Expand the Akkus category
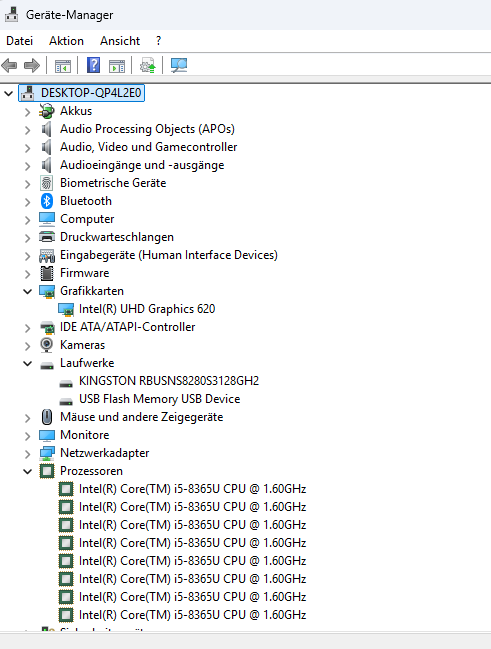The height and width of the screenshot is (649, 491). pyautogui.click(x=27, y=112)
